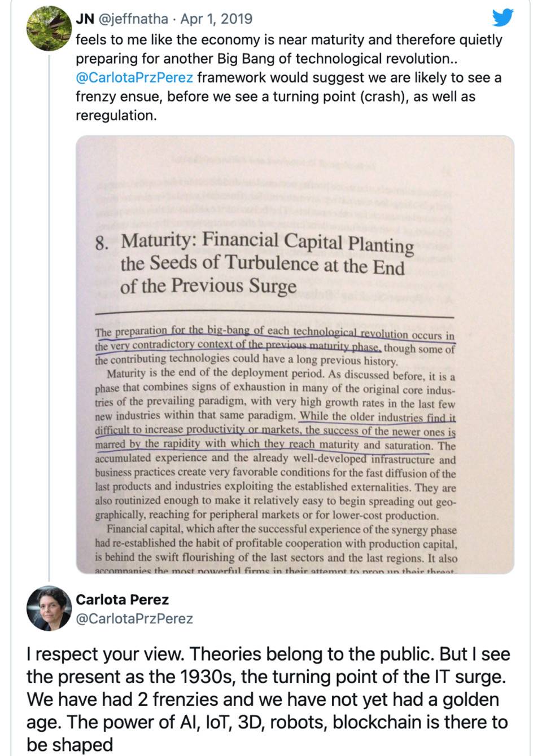
Task: Click the 'Previous Surge' title line in photo
Action: 208,286
